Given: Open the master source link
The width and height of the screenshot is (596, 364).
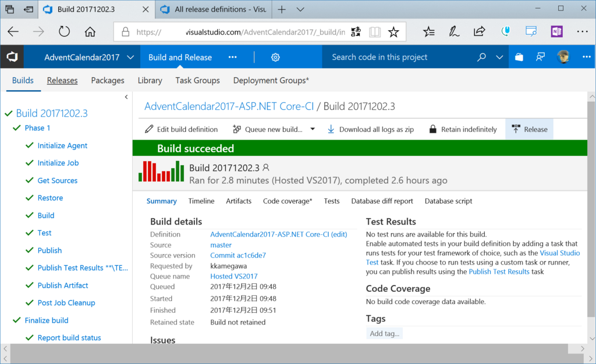Looking at the screenshot, I should pos(221,245).
